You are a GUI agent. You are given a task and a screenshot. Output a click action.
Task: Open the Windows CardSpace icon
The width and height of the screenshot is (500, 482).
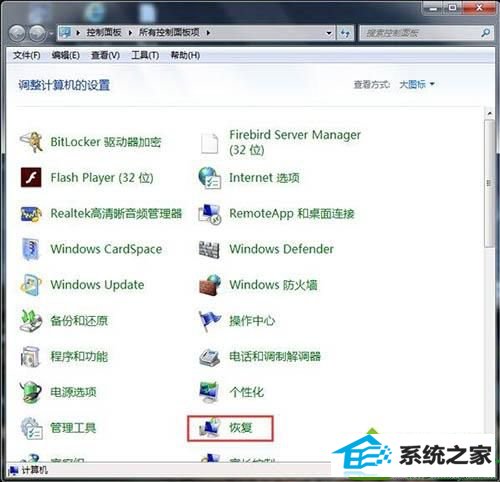pos(31,249)
